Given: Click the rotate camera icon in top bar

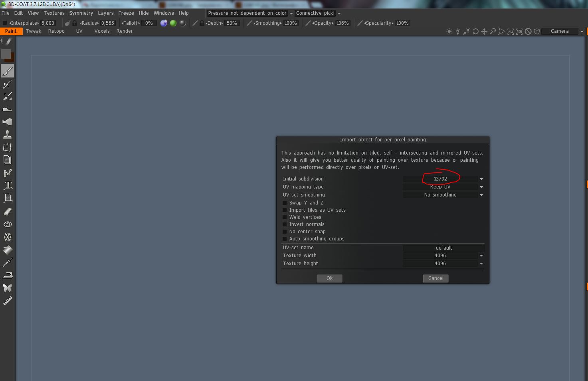Looking at the screenshot, I should click(x=475, y=31).
